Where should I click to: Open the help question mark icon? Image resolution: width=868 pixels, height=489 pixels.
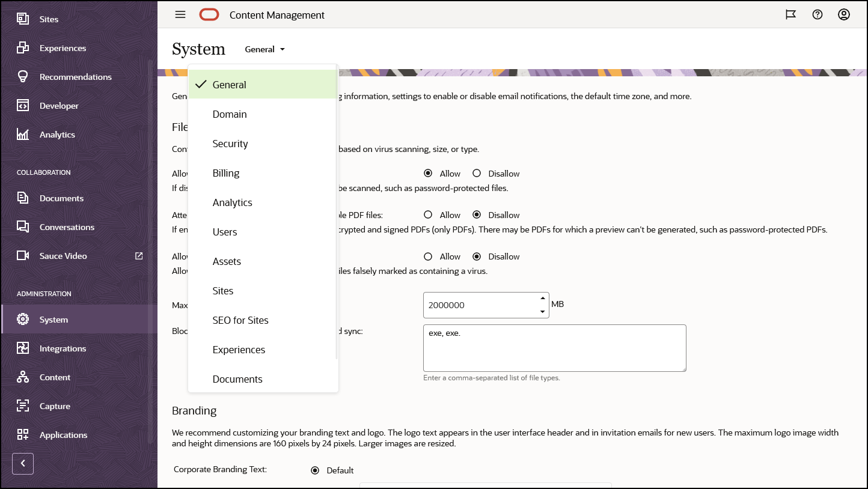pyautogui.click(x=818, y=15)
